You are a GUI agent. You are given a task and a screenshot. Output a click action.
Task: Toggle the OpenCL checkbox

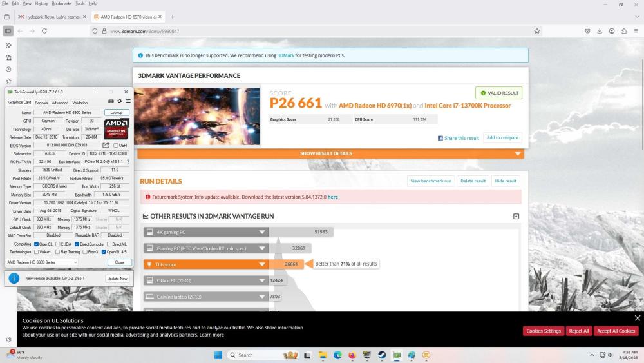36,244
